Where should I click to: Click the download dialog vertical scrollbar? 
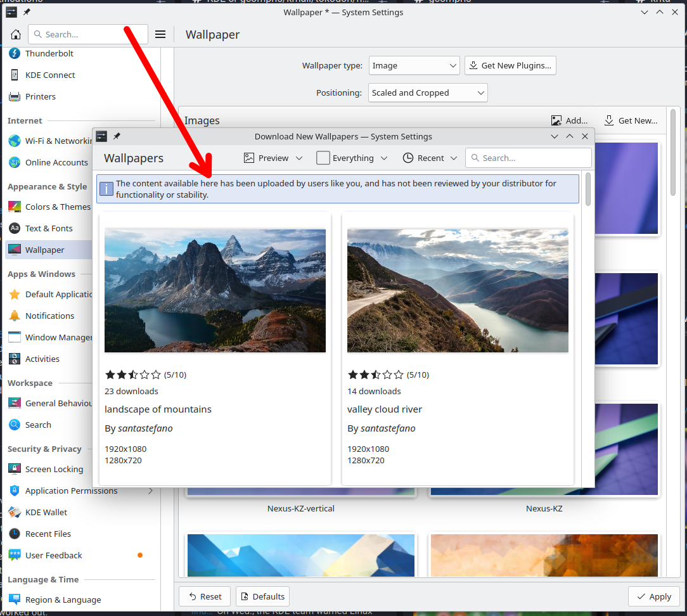(x=588, y=190)
